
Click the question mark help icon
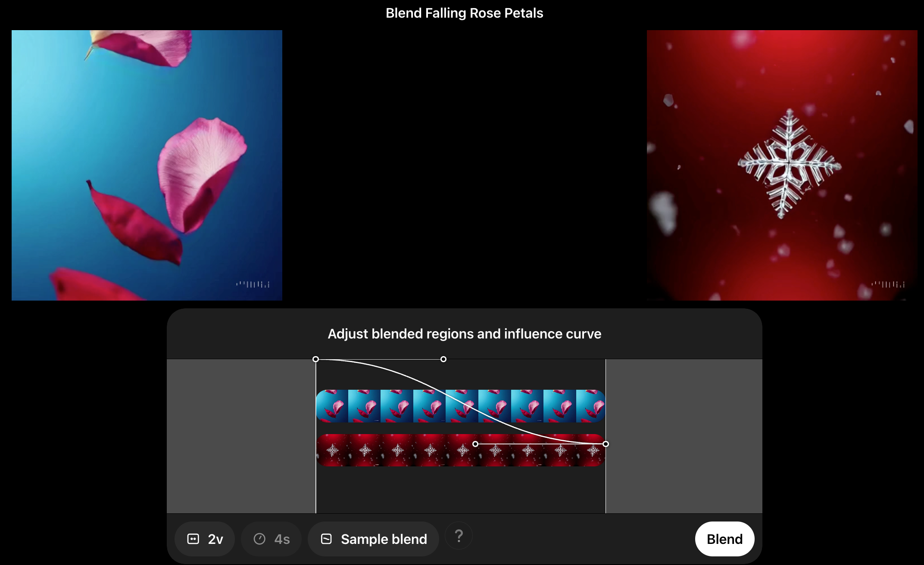tap(459, 536)
